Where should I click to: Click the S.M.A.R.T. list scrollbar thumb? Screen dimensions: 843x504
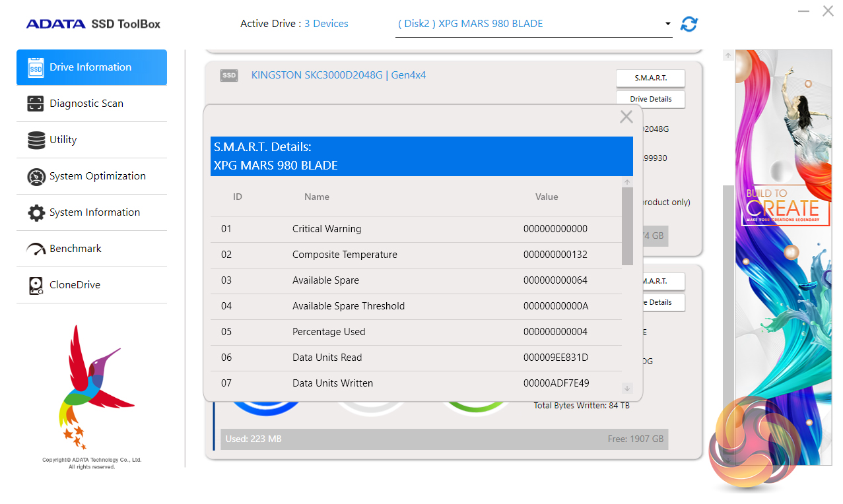(x=628, y=226)
